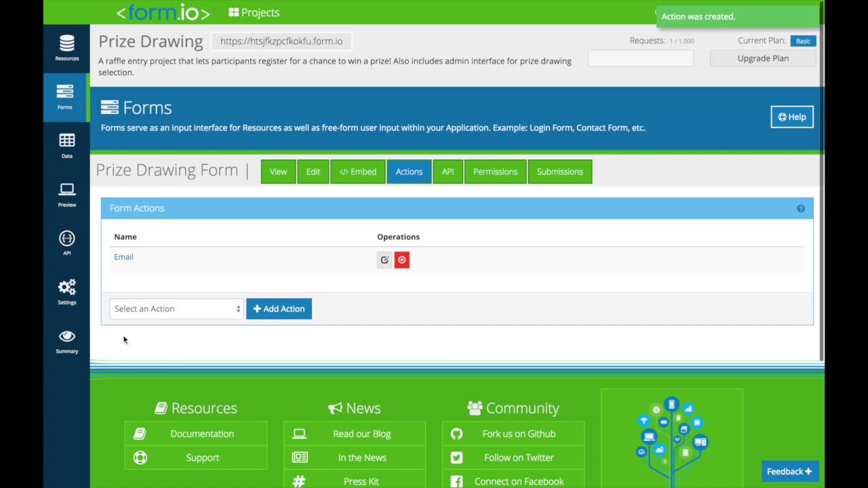Click the newspaper icon beside In the News
The image size is (868, 488).
(299, 457)
